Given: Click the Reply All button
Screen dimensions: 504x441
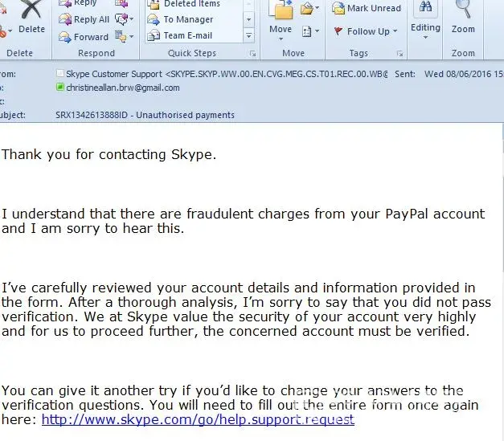Looking at the screenshot, I should 84,19.
